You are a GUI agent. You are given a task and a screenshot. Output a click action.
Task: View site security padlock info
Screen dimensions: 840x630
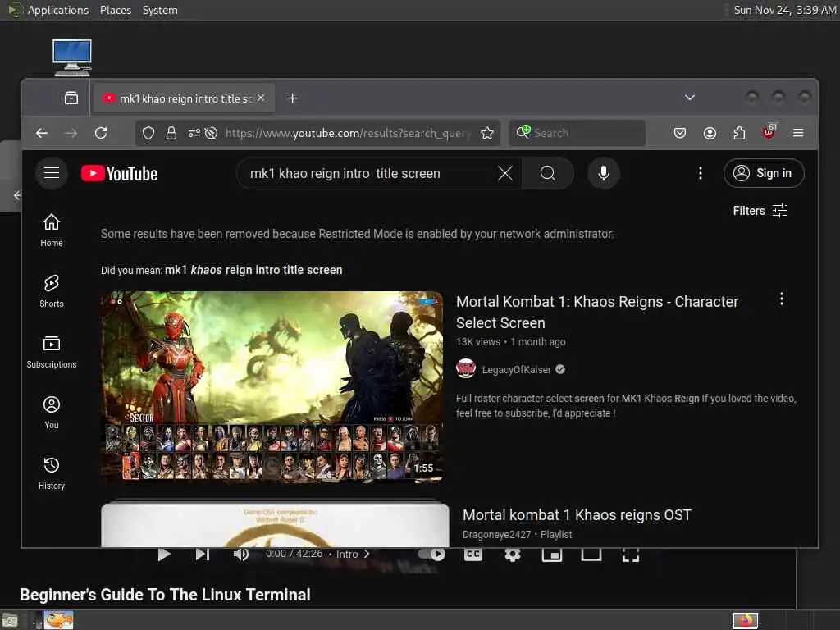point(171,133)
